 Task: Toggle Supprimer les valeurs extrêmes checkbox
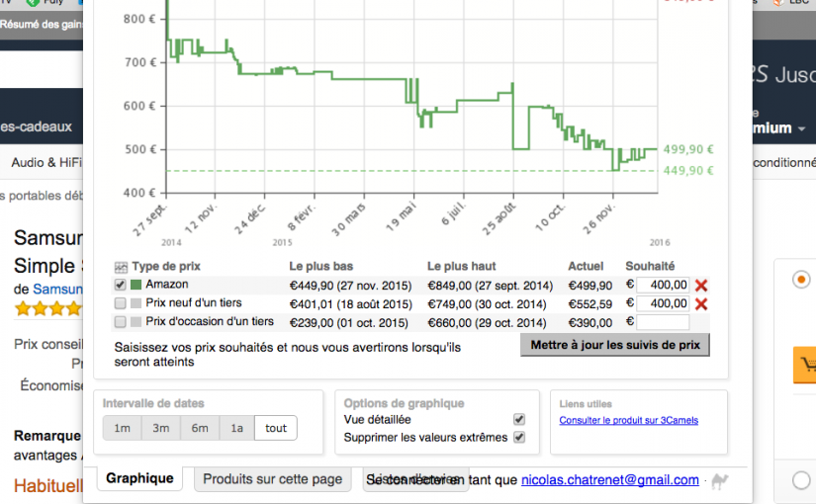tap(519, 437)
